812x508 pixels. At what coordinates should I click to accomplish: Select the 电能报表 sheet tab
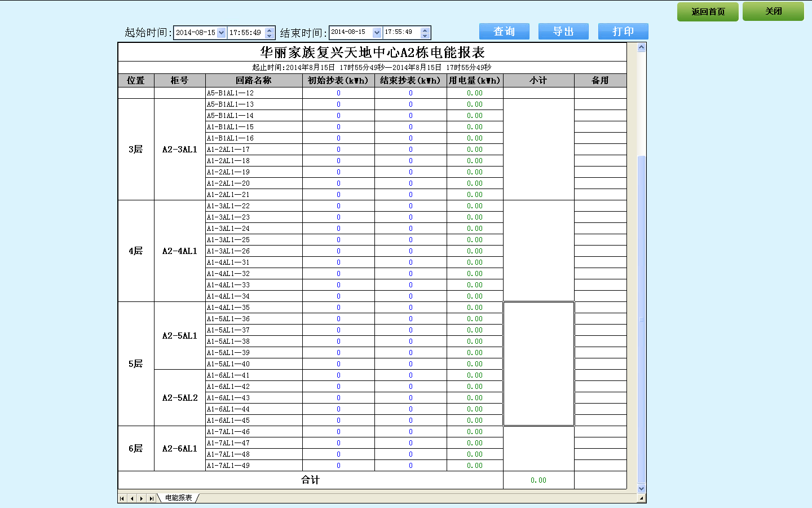pos(178,498)
